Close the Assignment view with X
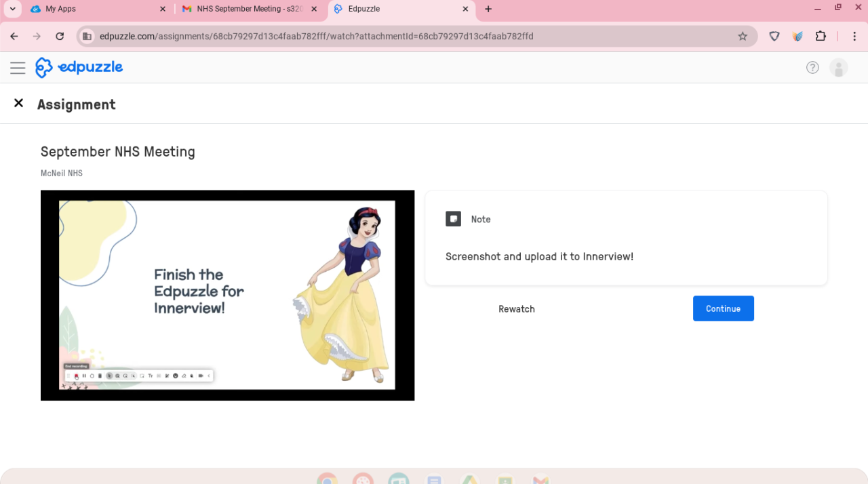This screenshot has height=484, width=868. tap(18, 103)
